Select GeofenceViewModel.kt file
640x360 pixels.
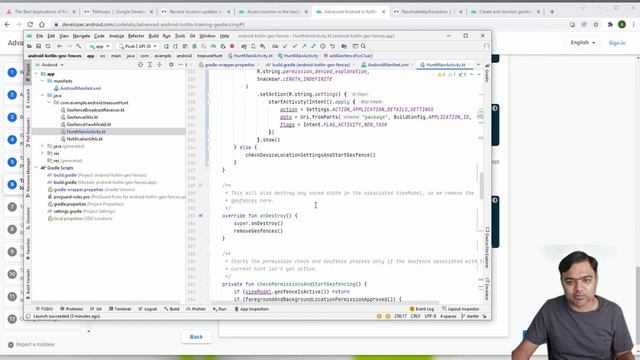[89, 124]
